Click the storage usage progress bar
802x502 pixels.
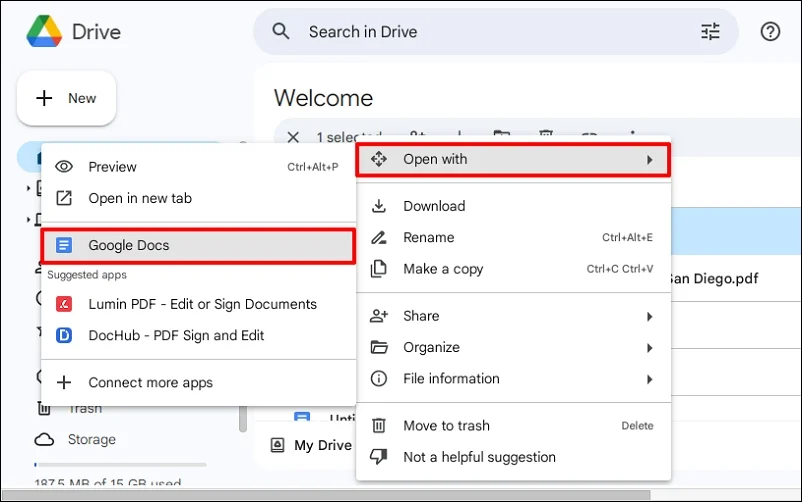120,465
